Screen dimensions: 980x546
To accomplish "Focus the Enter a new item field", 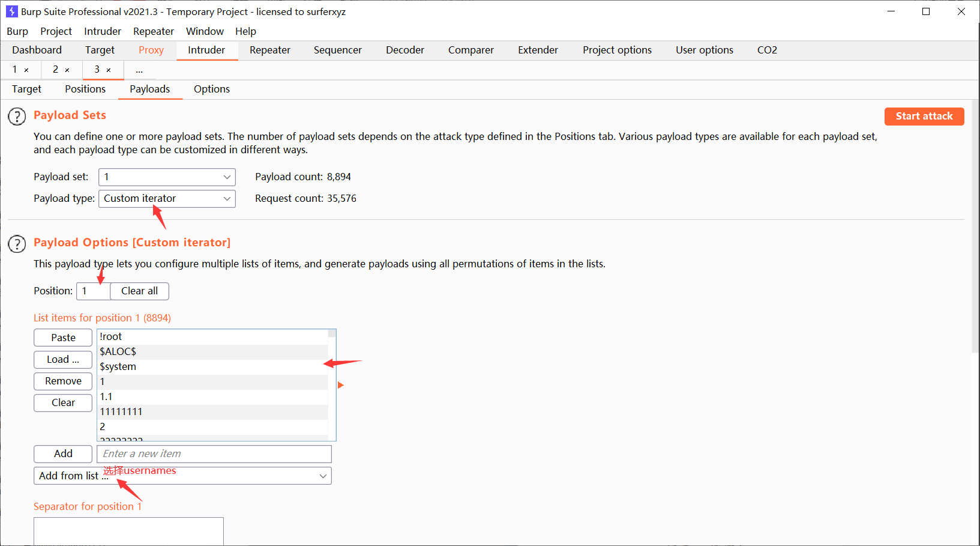I will click(x=214, y=453).
